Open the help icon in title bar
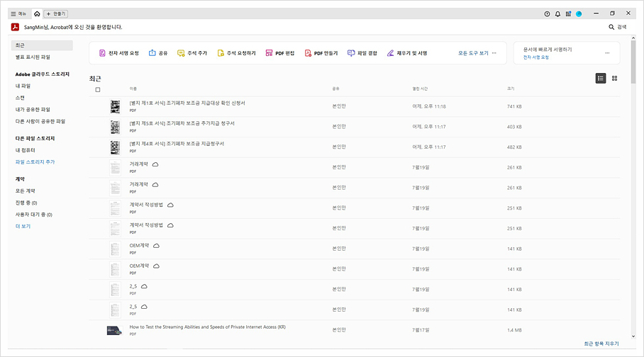 547,14
